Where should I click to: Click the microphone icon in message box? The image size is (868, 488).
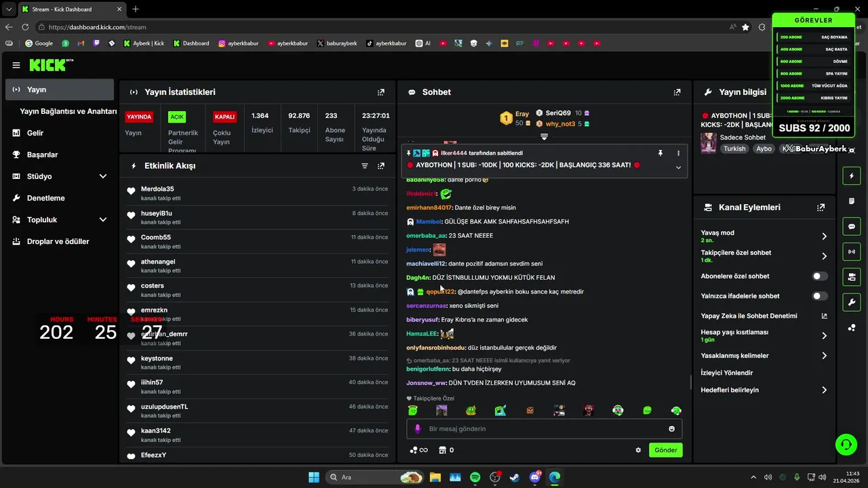pos(418,429)
